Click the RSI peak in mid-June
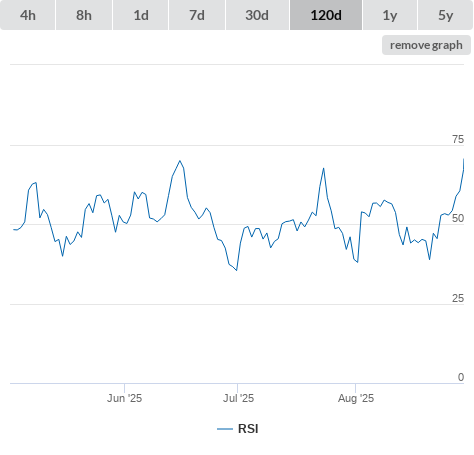Image resolution: width=474 pixels, height=455 pixels. (x=180, y=161)
